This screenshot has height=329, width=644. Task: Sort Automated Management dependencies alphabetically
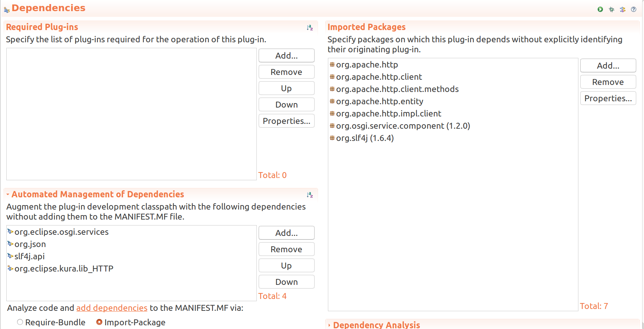pos(310,195)
